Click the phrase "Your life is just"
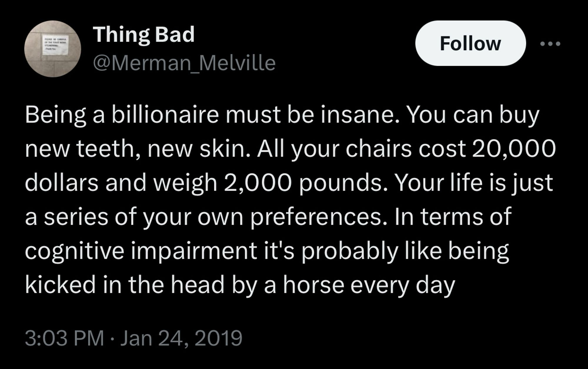Viewport: 588px width, 369px height. pos(474,183)
